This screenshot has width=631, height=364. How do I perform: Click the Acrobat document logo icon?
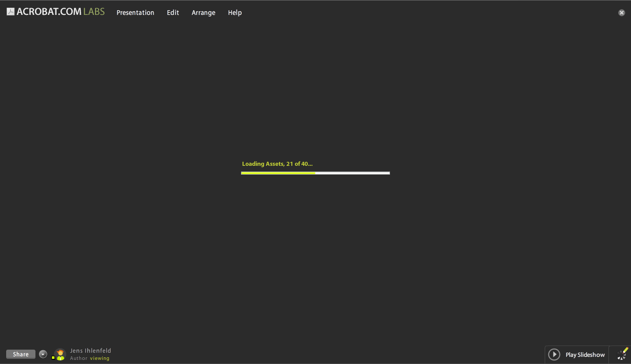[x=11, y=11]
